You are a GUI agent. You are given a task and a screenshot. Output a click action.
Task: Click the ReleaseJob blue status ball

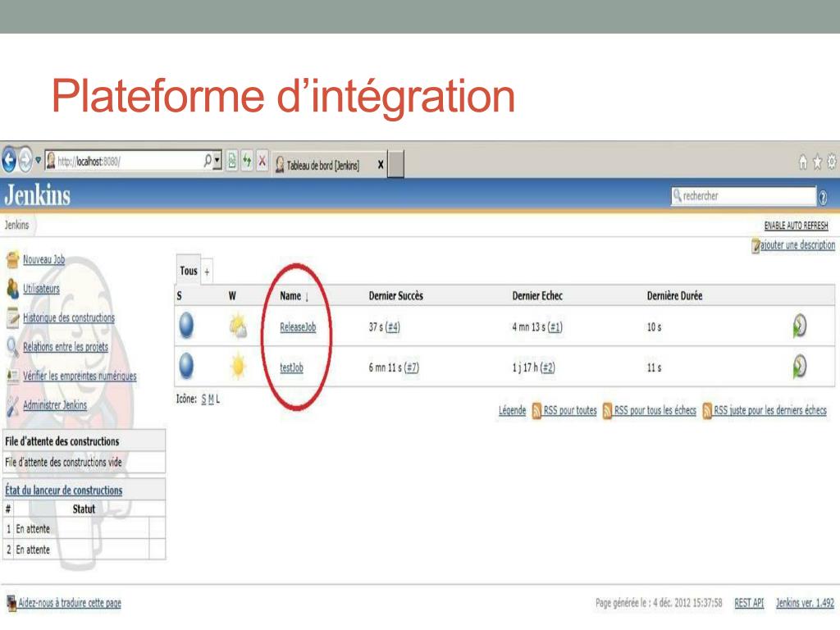[186, 325]
